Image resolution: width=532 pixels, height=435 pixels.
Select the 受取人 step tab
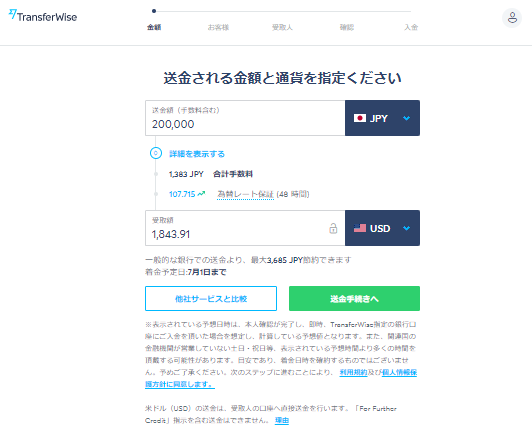[282, 27]
